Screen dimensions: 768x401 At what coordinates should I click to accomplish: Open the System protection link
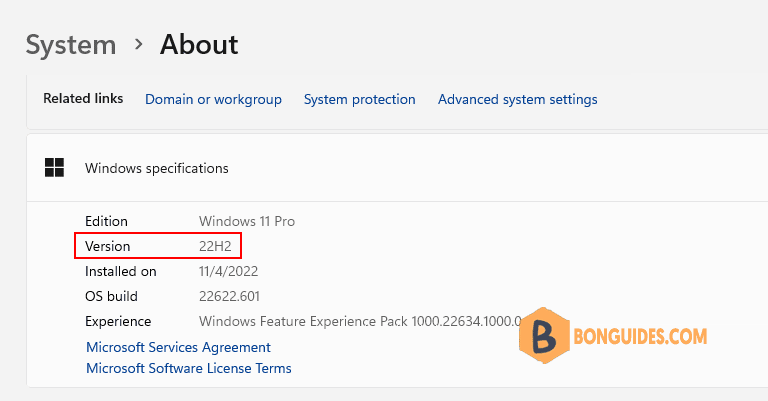(360, 99)
